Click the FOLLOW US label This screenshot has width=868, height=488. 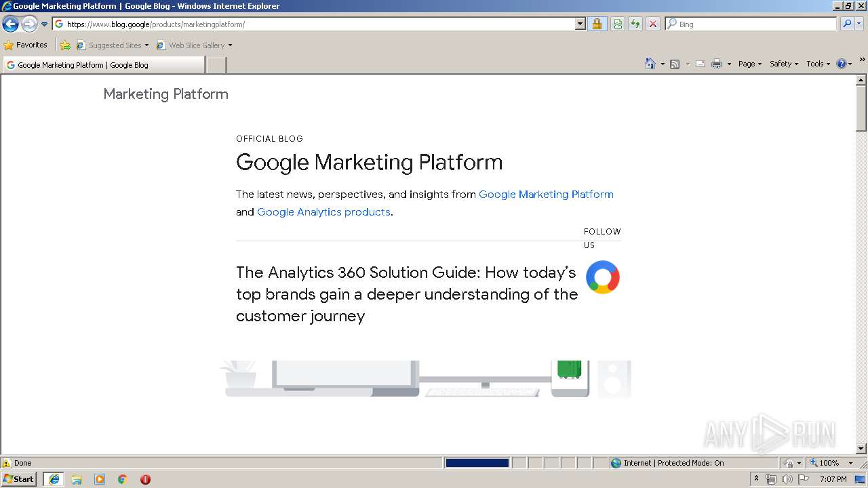pos(602,238)
